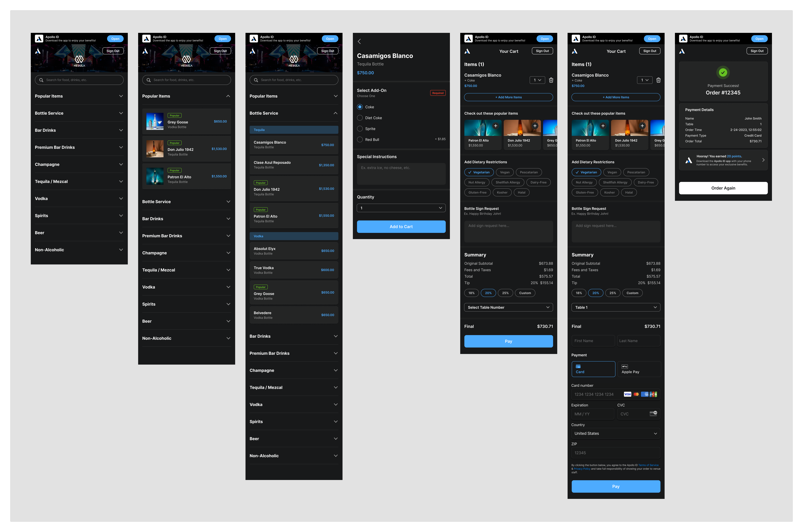Click JCB logo in Card number field
The image size is (803, 532).
tap(653, 394)
